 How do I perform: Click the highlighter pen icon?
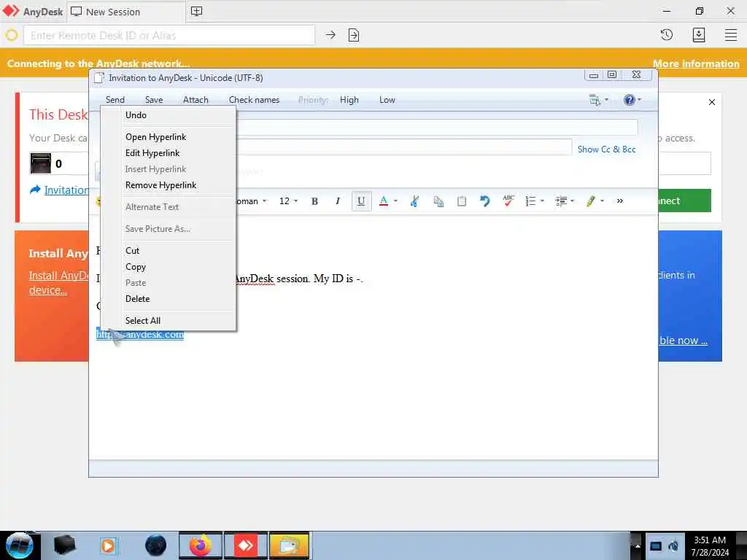coord(591,201)
